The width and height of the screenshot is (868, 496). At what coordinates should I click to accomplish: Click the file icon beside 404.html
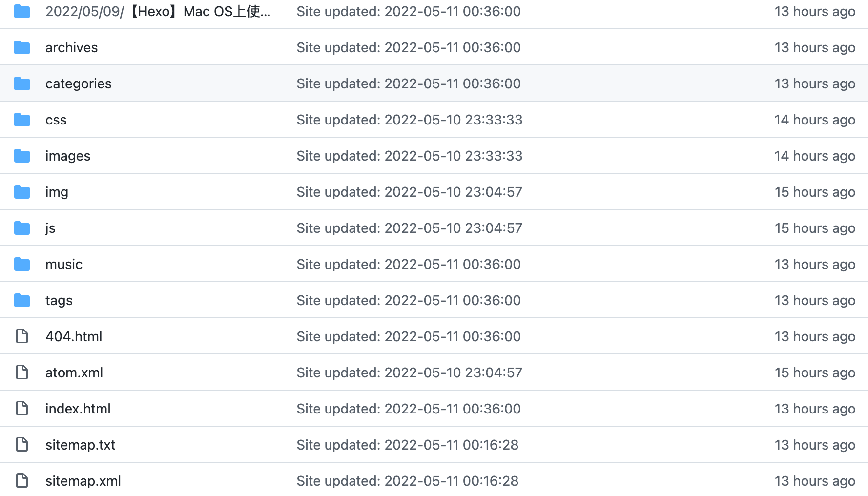click(x=22, y=336)
